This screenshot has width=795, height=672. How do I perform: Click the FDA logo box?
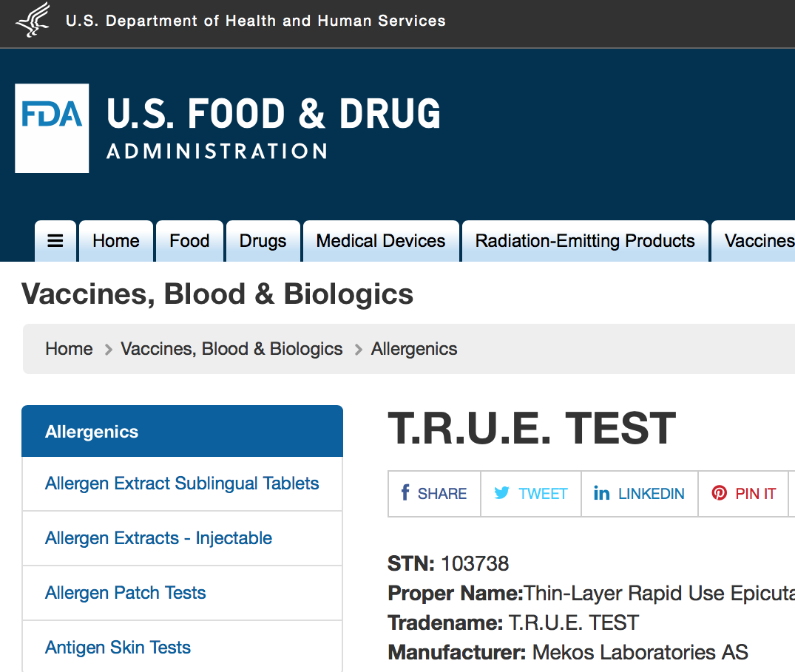click(x=52, y=128)
